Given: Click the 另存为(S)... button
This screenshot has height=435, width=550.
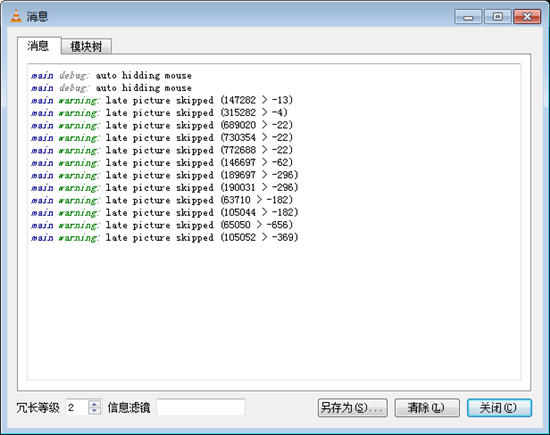Looking at the screenshot, I should point(353,408).
